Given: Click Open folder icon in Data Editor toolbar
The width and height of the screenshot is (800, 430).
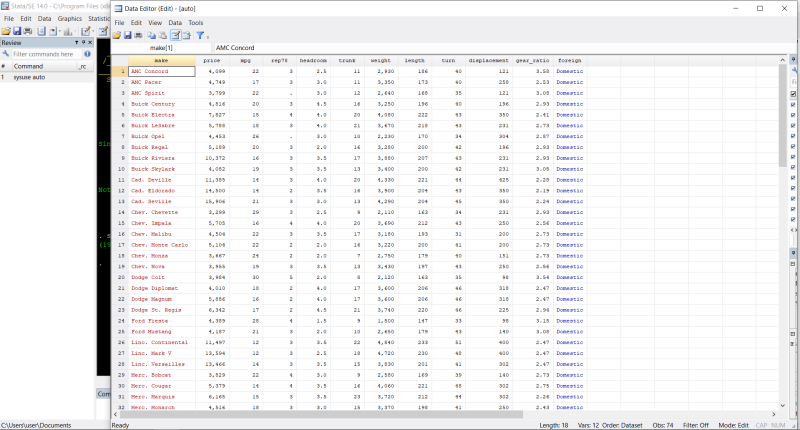Looking at the screenshot, I should (x=117, y=35).
